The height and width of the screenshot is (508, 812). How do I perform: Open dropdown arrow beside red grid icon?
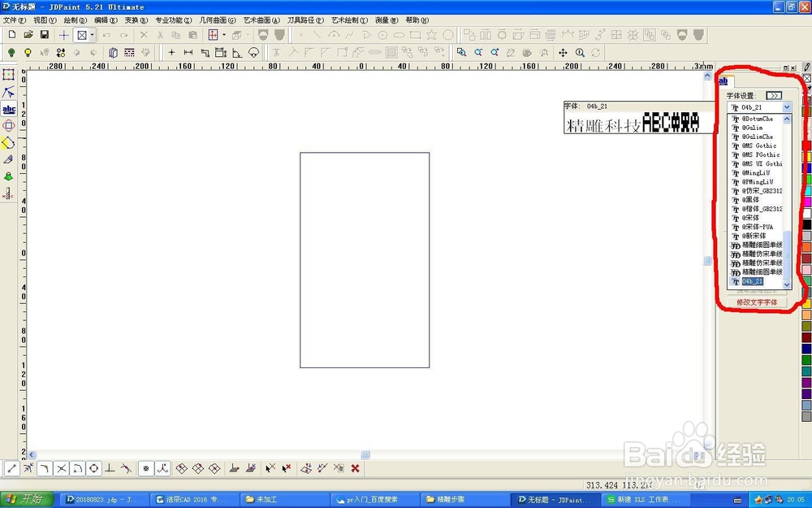click(x=224, y=35)
